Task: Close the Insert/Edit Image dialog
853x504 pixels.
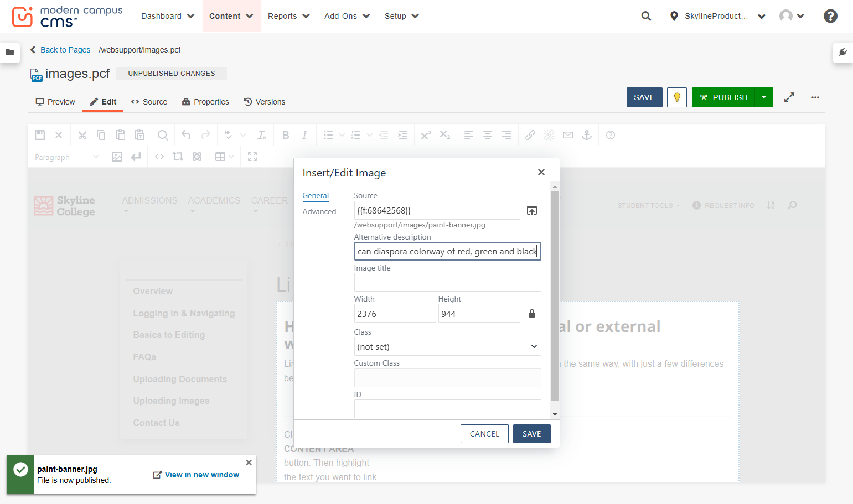Action: point(541,172)
